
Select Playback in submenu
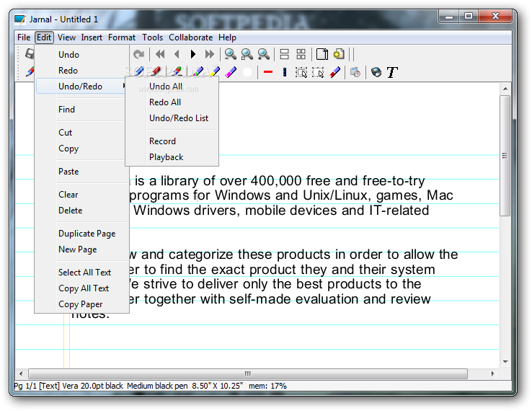[172, 157]
